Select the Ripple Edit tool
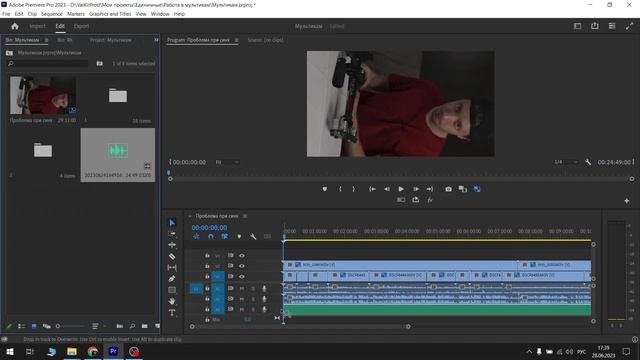Image resolution: width=640 pixels, height=360 pixels. coord(172,245)
